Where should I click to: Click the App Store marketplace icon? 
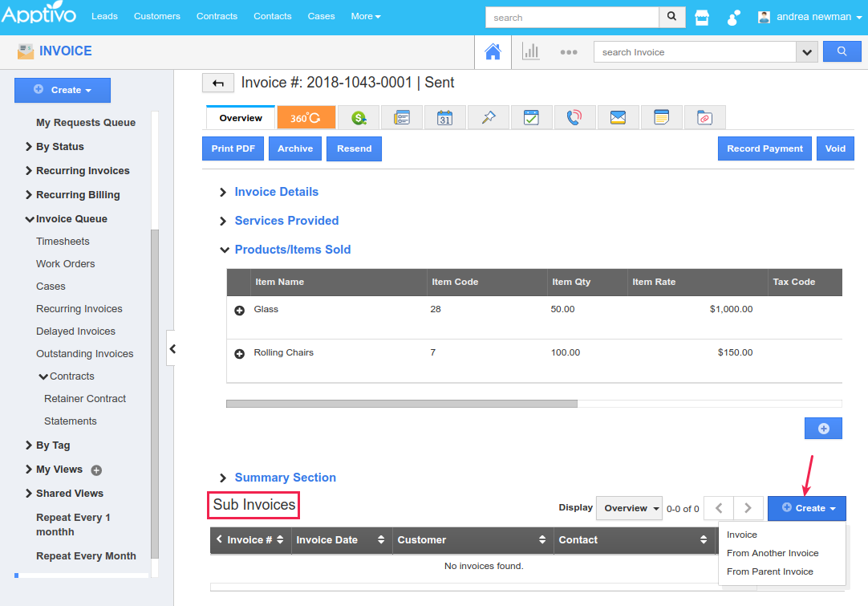[x=702, y=17]
